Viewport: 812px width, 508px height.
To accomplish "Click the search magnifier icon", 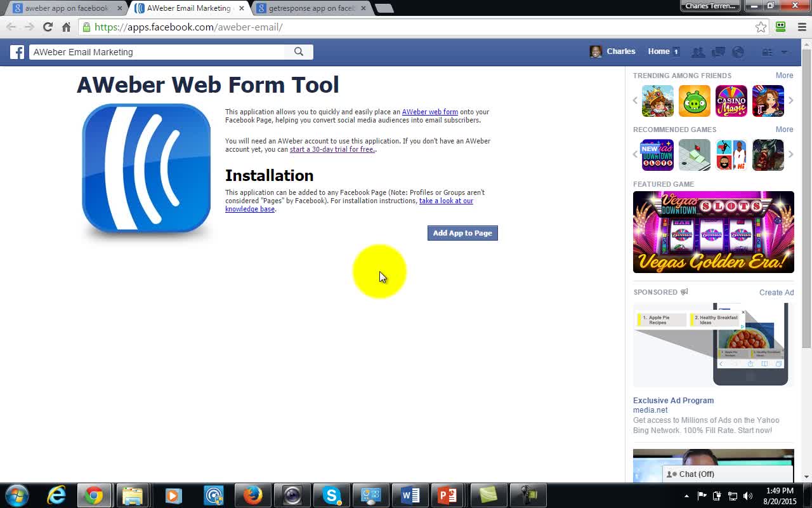I will pos(299,52).
